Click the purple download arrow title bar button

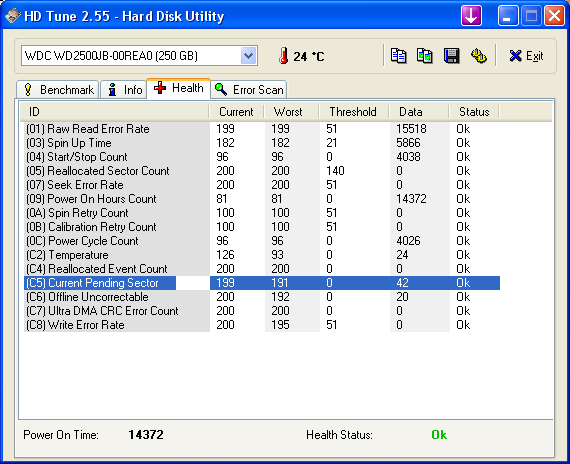coord(471,16)
